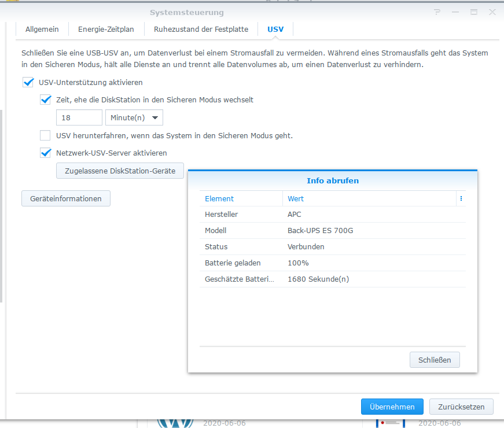Click the APC value cell
This screenshot has height=428, width=504.
tap(294, 215)
